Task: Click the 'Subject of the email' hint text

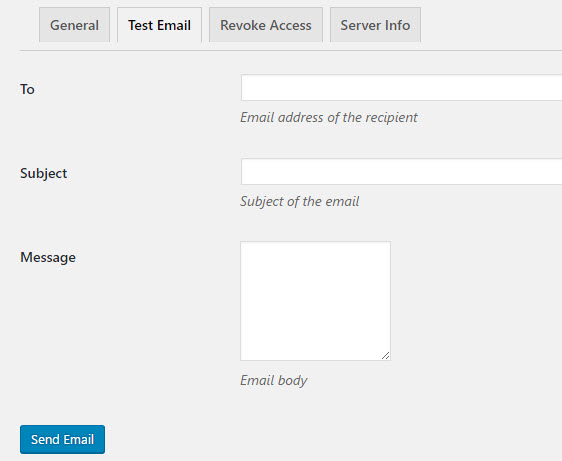Action: (300, 201)
